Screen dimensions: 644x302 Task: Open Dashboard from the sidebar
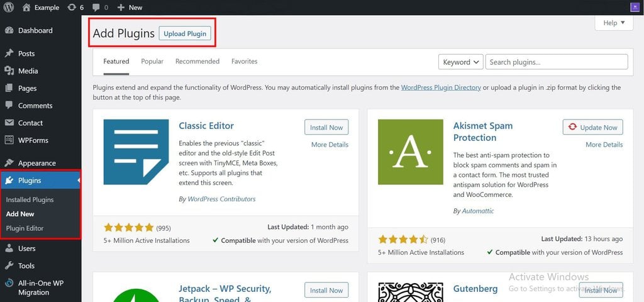tap(35, 30)
